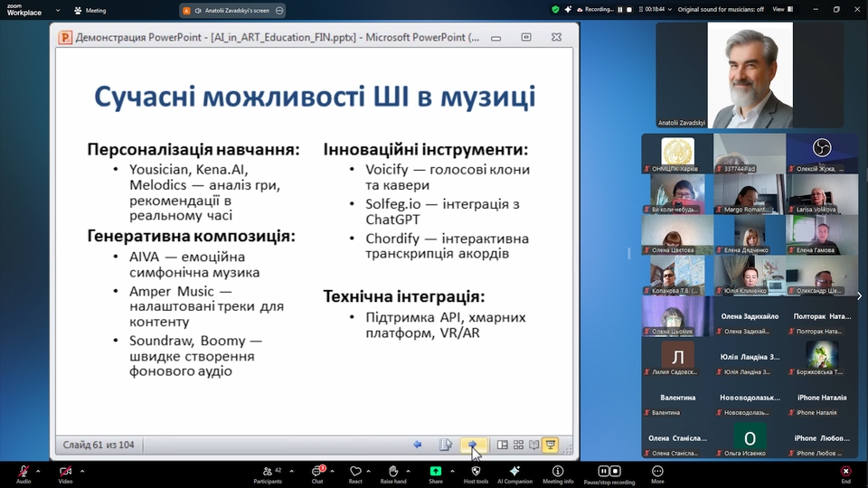Expand video options arrow next to Video
This screenshot has height=488, width=868.
82,472
